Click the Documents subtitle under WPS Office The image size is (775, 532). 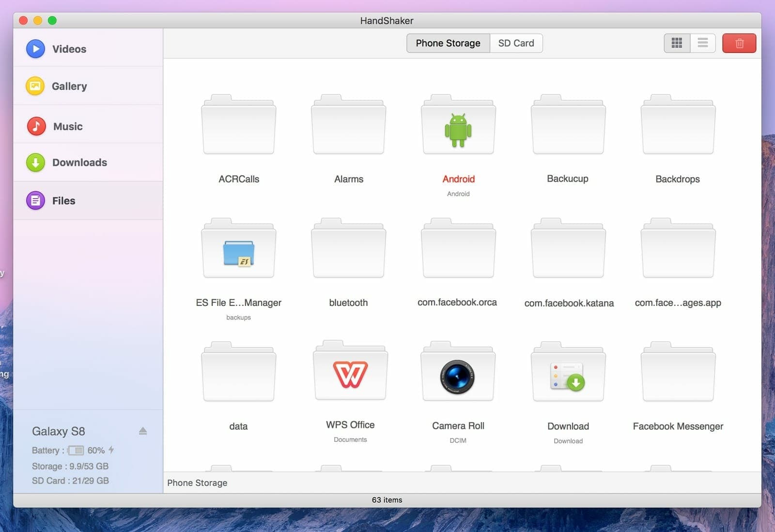pos(350,440)
